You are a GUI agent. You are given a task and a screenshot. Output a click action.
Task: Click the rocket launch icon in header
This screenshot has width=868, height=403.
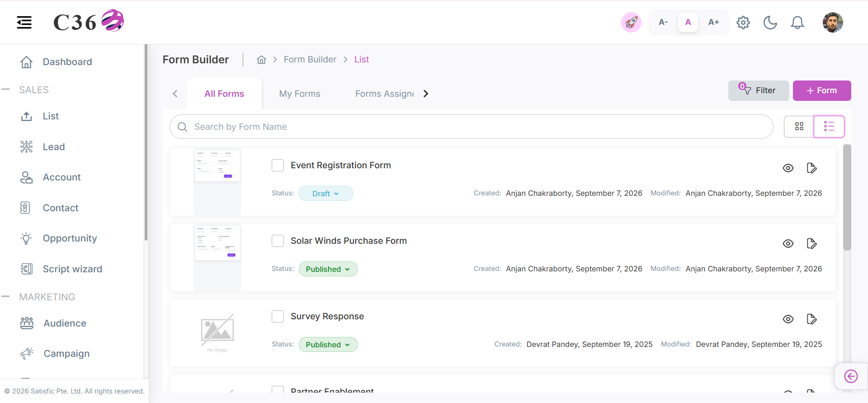631,22
